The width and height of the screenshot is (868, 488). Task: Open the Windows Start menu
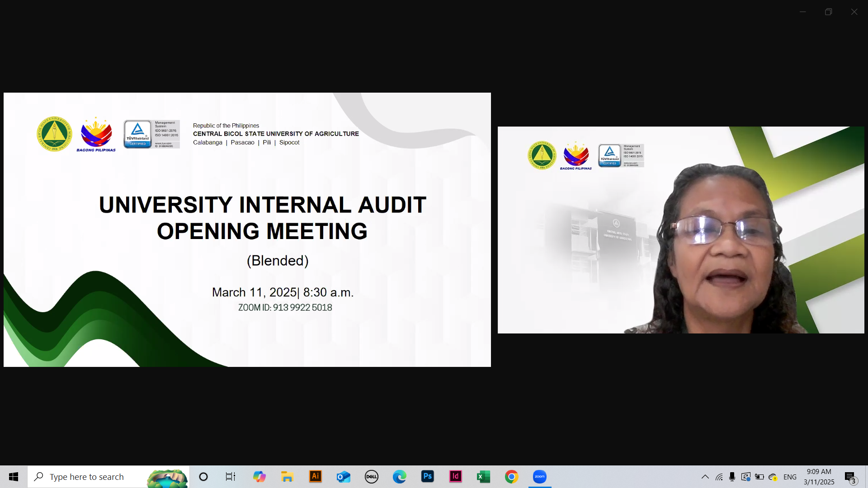click(14, 477)
